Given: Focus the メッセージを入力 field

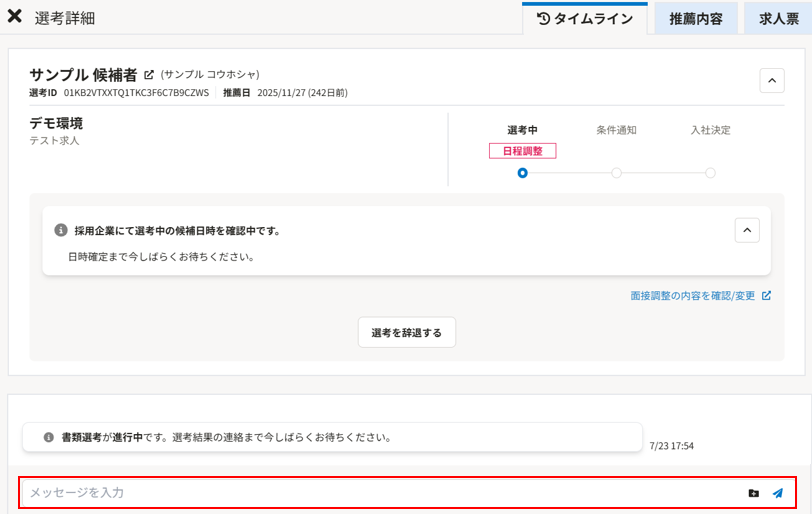Looking at the screenshot, I should [x=383, y=493].
